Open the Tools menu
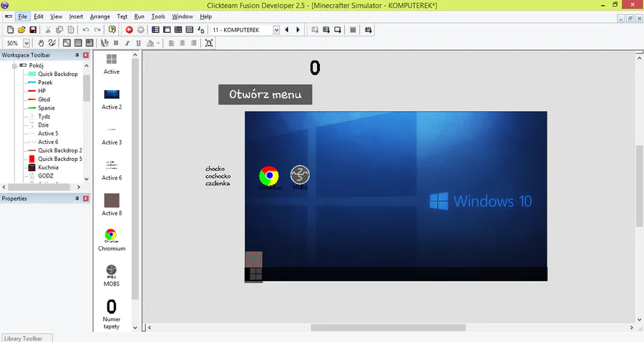Image resolution: width=644 pixels, height=342 pixels. pos(158,16)
